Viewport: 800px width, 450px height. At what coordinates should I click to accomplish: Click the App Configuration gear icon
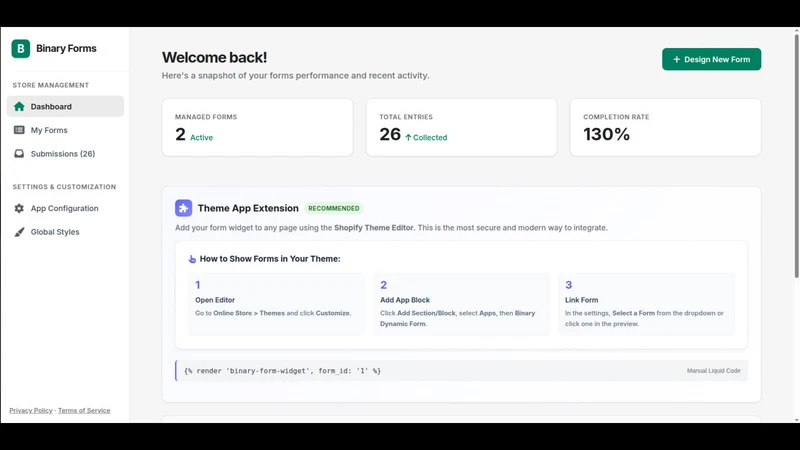pyautogui.click(x=19, y=208)
